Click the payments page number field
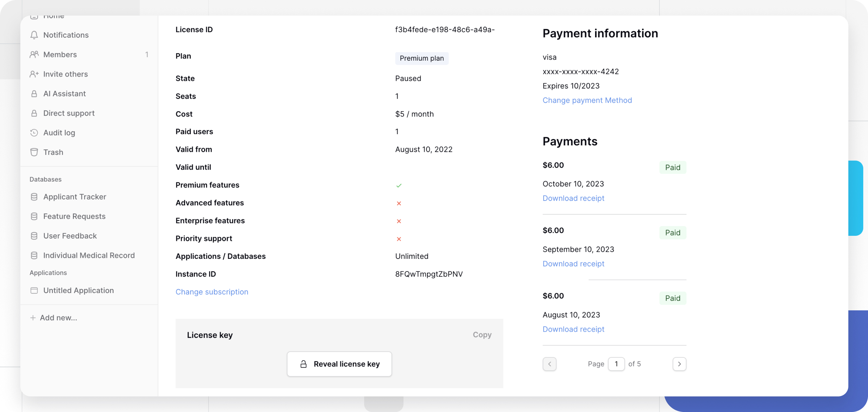Viewport: 868px width, 412px height. point(616,364)
